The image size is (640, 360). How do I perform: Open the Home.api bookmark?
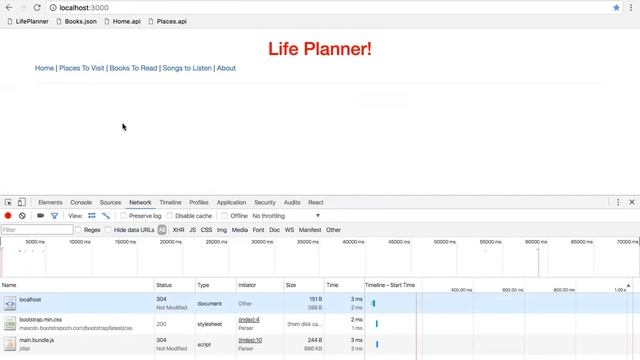[x=122, y=21]
